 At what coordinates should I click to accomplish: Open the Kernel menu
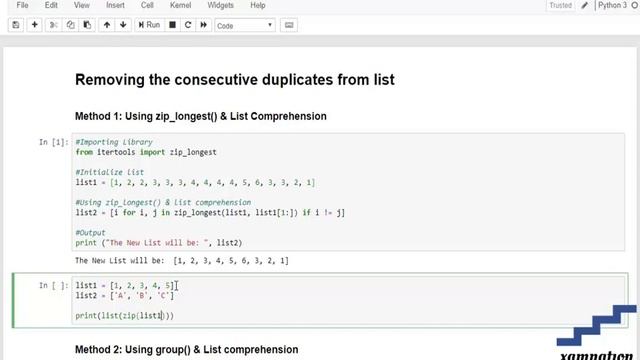click(x=180, y=5)
